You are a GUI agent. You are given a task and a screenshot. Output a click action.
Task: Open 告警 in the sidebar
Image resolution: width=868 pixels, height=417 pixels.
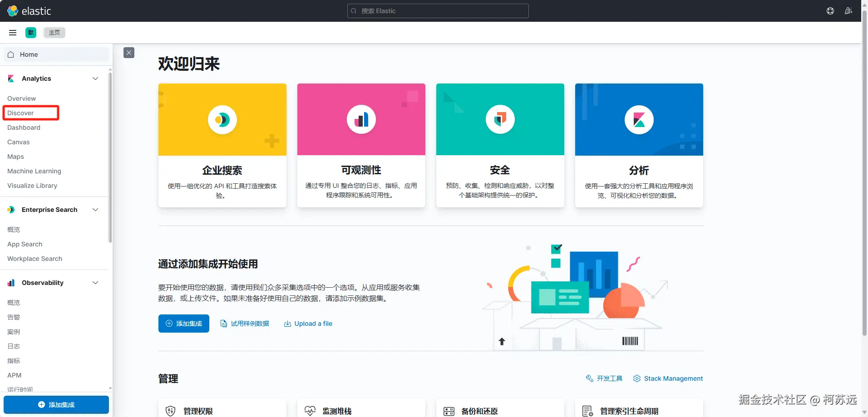tap(14, 317)
